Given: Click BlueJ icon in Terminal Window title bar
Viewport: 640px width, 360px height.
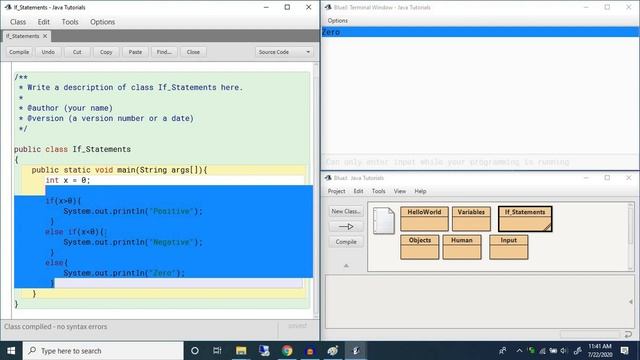Looking at the screenshot, I should point(328,7).
